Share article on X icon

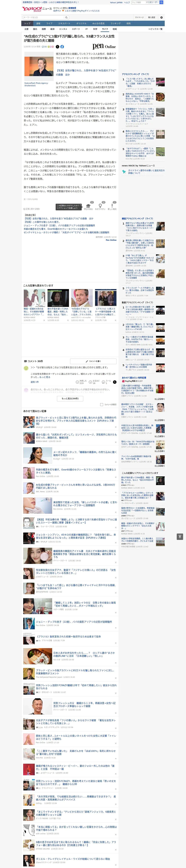click(57, 47)
